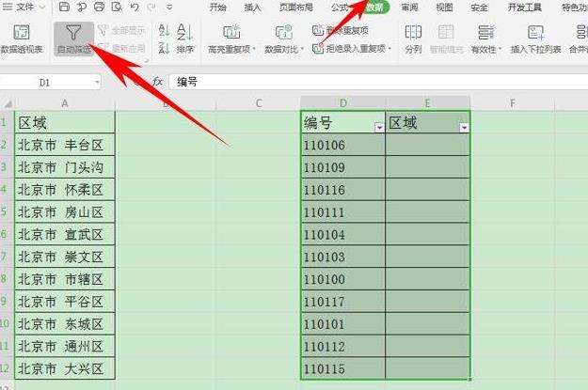This screenshot has height=390, width=588.
Task: Select cell 北京市 房山区
Action: pyautogui.click(x=65, y=212)
